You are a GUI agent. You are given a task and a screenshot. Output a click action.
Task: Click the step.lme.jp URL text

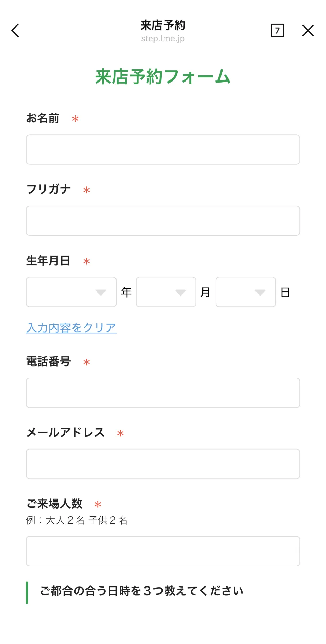coord(163,39)
